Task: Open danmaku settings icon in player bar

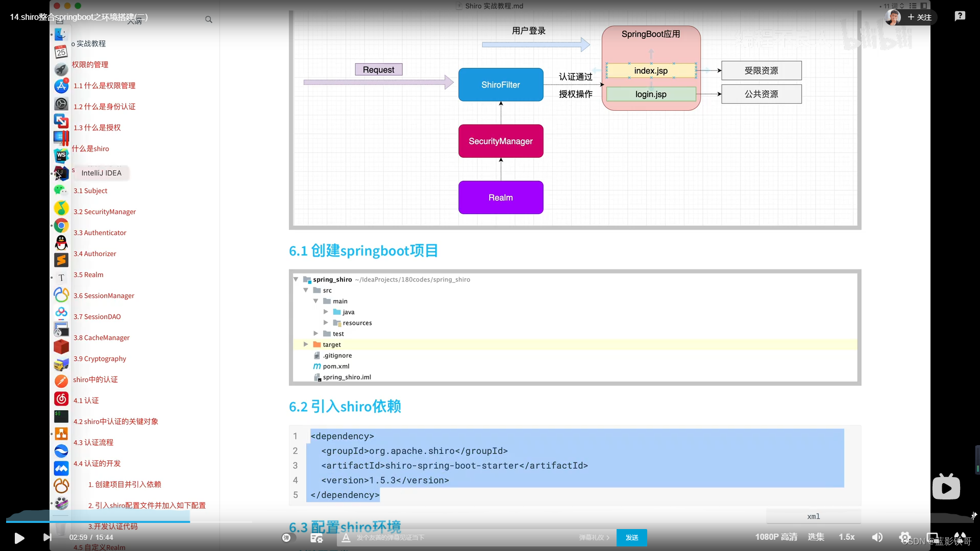Action: [316, 538]
